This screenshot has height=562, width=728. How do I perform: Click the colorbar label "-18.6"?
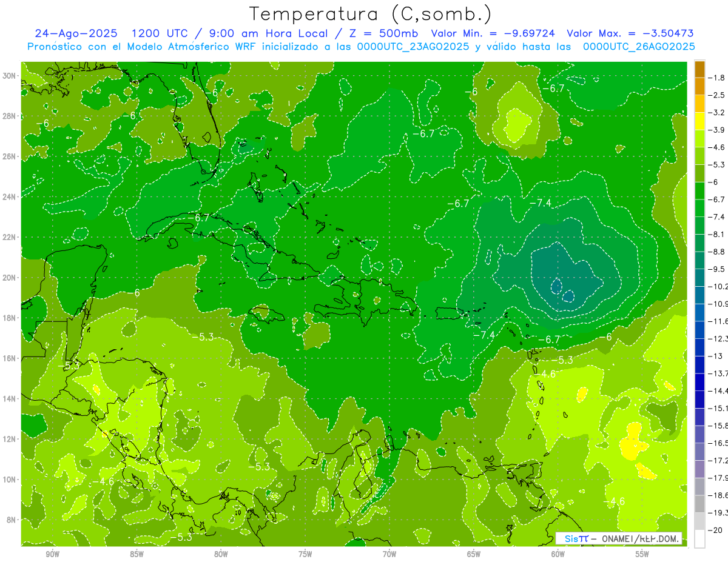[x=718, y=495]
